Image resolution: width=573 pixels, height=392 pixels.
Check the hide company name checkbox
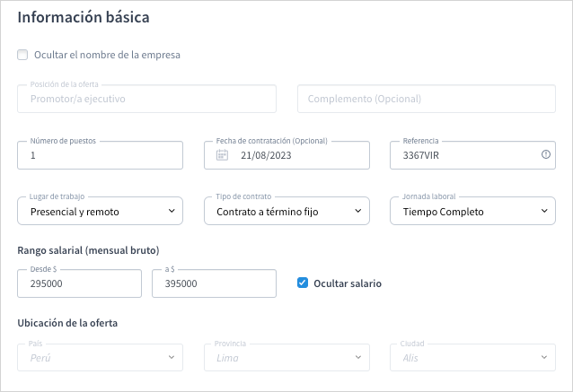[x=22, y=55]
